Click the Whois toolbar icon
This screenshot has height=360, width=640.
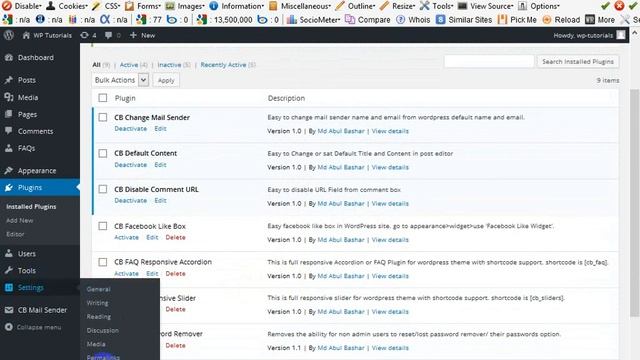(400, 20)
